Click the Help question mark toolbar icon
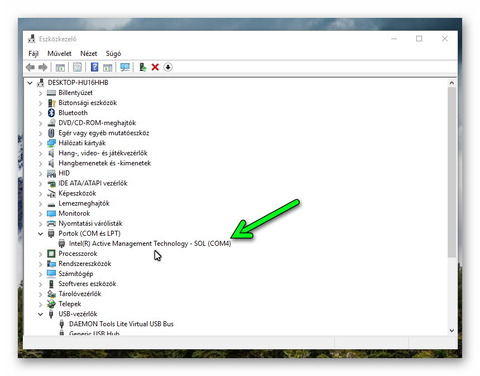This screenshot has height=376, width=480. tap(94, 67)
